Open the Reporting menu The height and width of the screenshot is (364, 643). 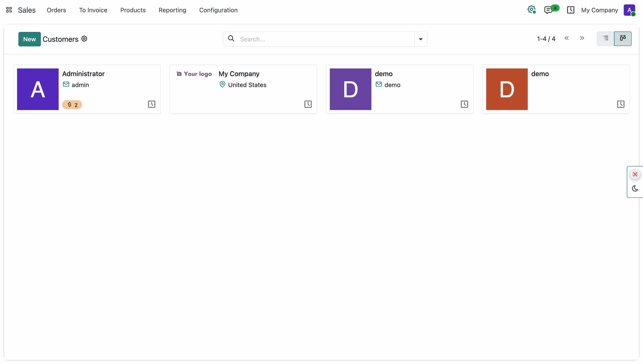tap(172, 10)
